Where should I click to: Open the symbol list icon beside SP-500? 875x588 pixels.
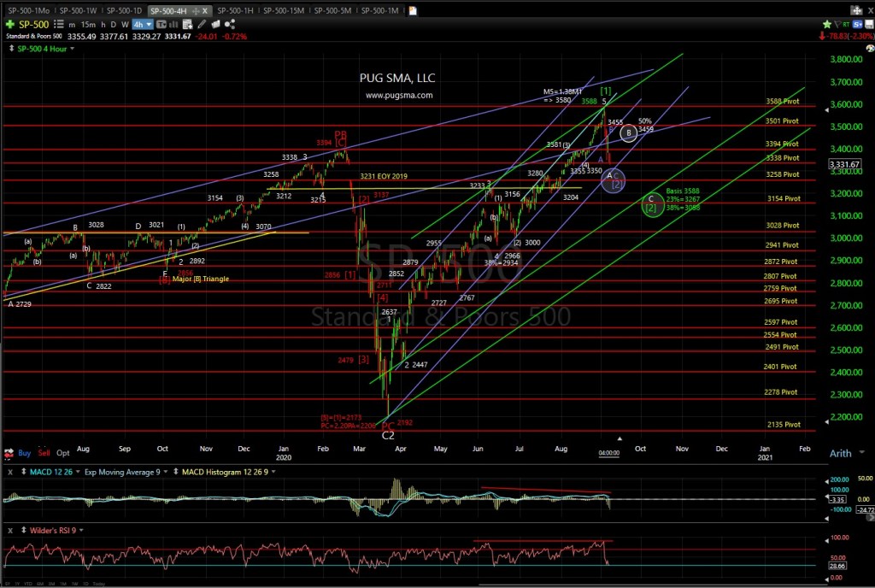(59, 24)
